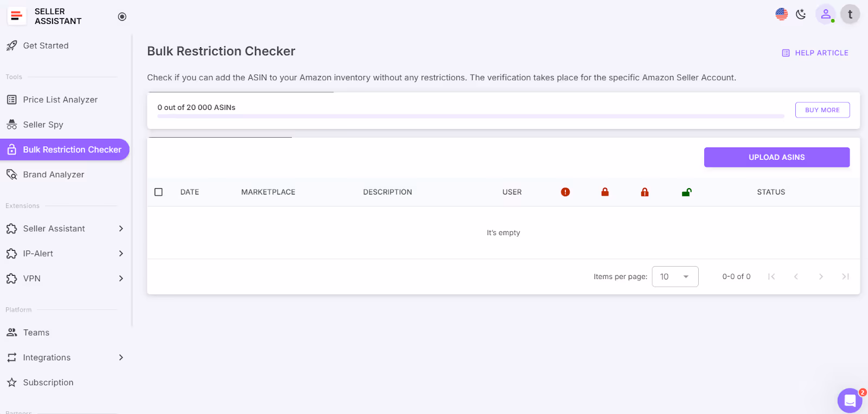868x414 pixels.
Task: Click the green open lock column icon
Action: coord(686,192)
